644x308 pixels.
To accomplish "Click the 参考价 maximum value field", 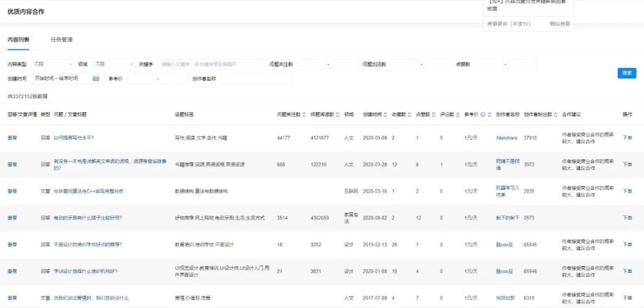I will click(x=174, y=79).
